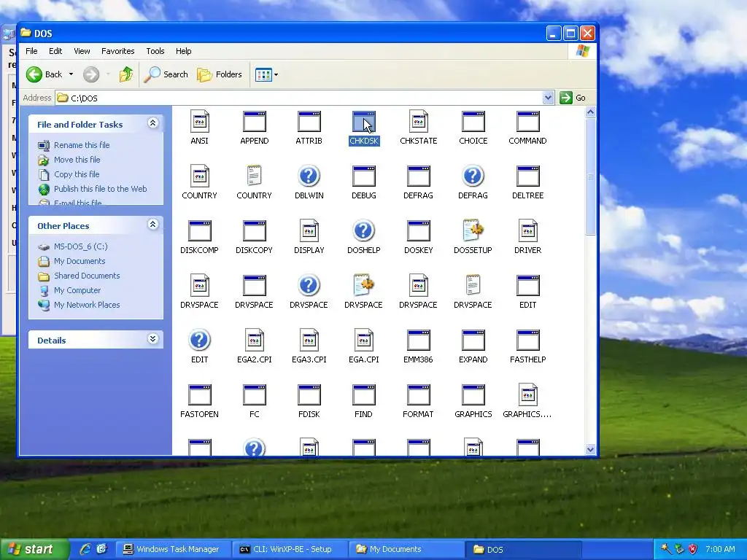Switch to CLI: WinXP-BE - Setup taskbar button
747x560 pixels.
(289, 549)
